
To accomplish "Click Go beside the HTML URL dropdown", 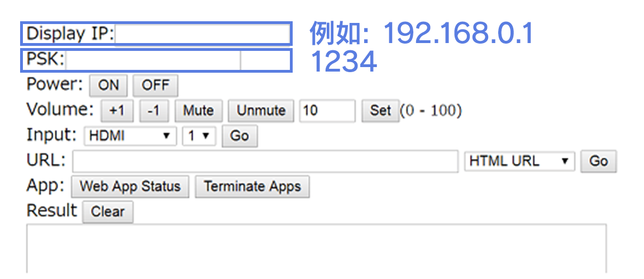I will tap(598, 161).
